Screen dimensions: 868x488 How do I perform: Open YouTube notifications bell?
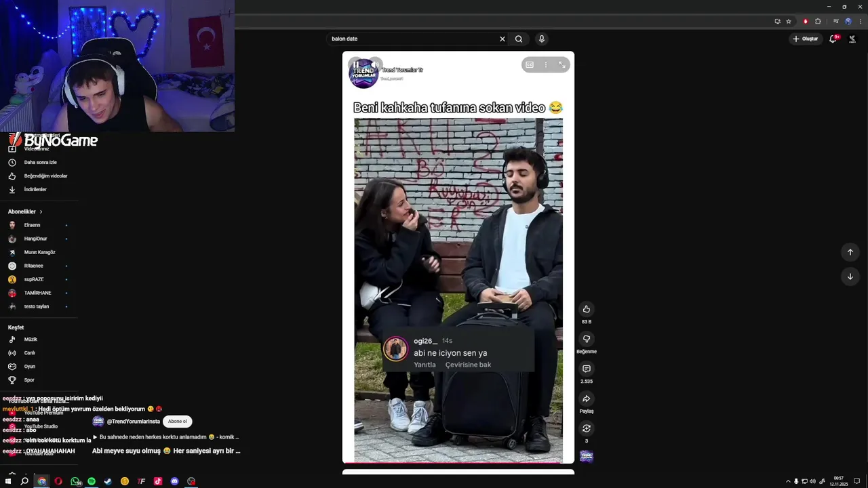tap(833, 39)
